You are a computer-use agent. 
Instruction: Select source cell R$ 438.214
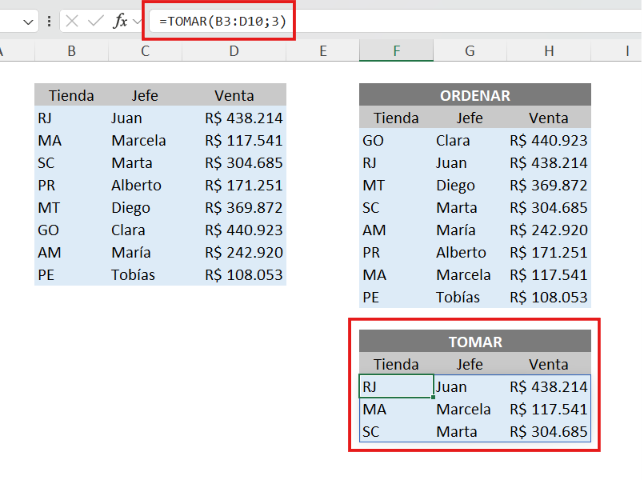(x=234, y=118)
